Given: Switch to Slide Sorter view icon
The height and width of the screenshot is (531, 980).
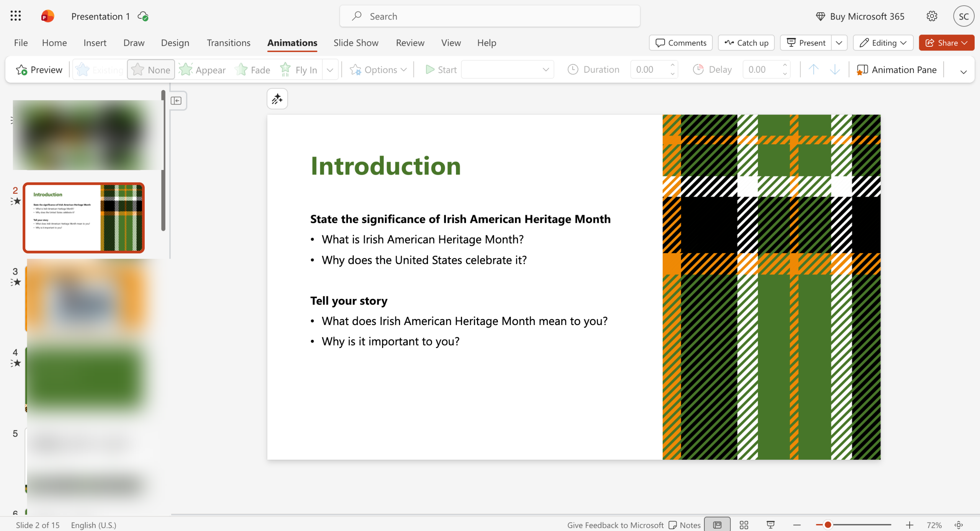Looking at the screenshot, I should tap(744, 525).
